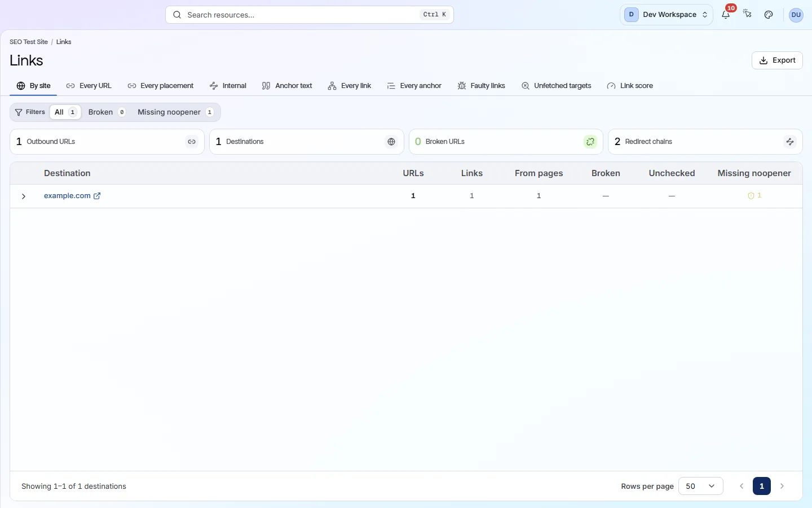Image resolution: width=812 pixels, height=508 pixels.
Task: Open the Dev Workspace switcher
Action: (x=667, y=15)
